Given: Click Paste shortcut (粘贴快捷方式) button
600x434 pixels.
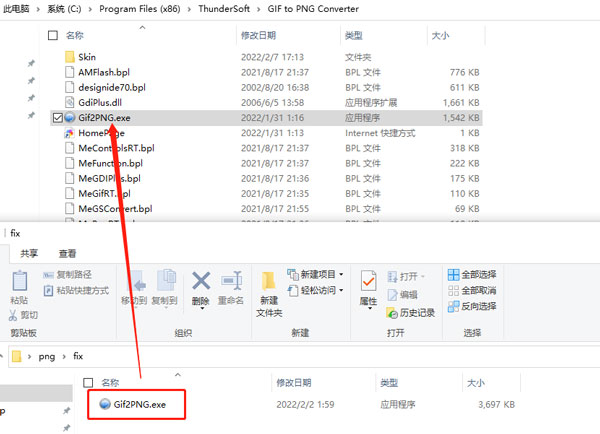Looking at the screenshot, I should 77,290.
